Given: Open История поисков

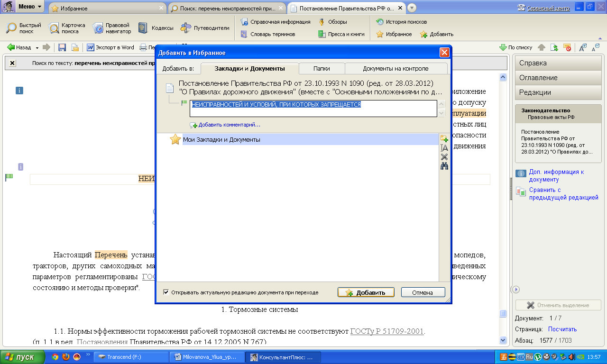Looking at the screenshot, I should pos(401,22).
